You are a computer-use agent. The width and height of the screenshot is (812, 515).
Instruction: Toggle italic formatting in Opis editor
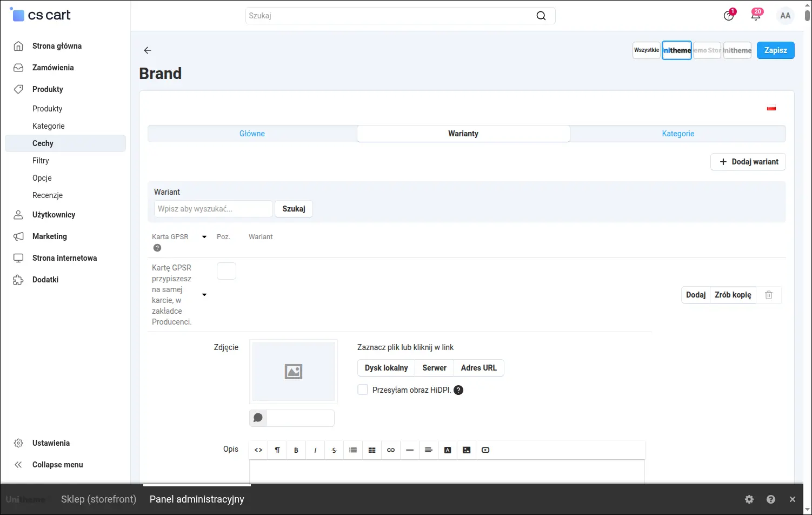click(315, 450)
